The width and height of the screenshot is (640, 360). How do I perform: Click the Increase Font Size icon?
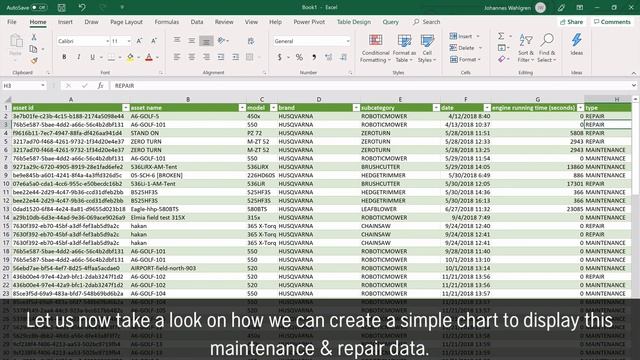click(139, 41)
